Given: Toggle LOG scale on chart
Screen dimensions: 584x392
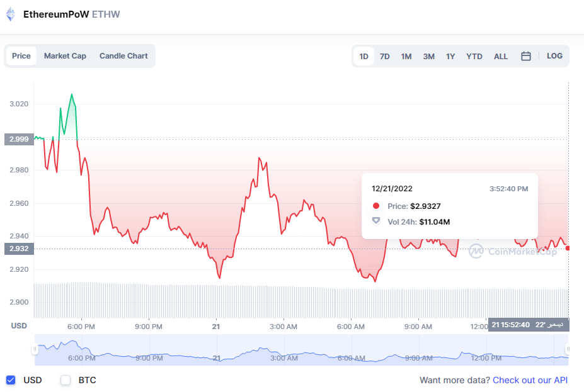Looking at the screenshot, I should pos(554,56).
